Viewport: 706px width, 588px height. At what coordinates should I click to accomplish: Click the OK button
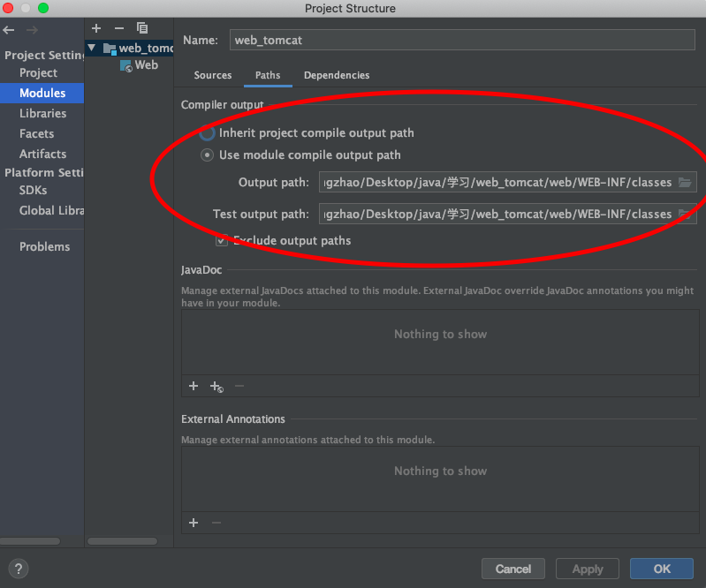[x=662, y=569]
